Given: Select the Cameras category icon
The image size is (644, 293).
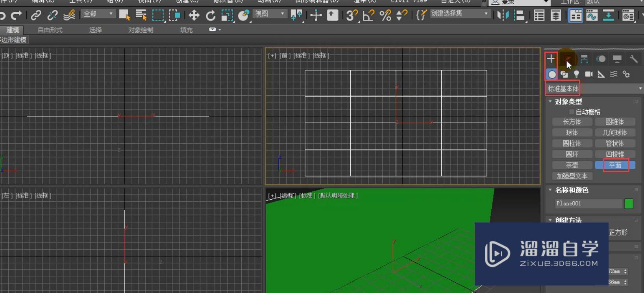Looking at the screenshot, I should (x=589, y=74).
